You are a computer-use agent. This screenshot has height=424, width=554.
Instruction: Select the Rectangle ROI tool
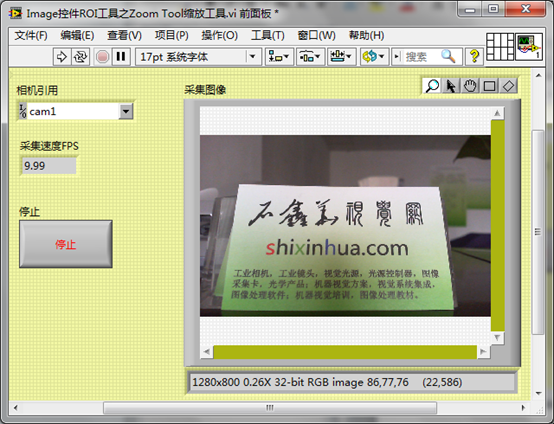point(489,86)
